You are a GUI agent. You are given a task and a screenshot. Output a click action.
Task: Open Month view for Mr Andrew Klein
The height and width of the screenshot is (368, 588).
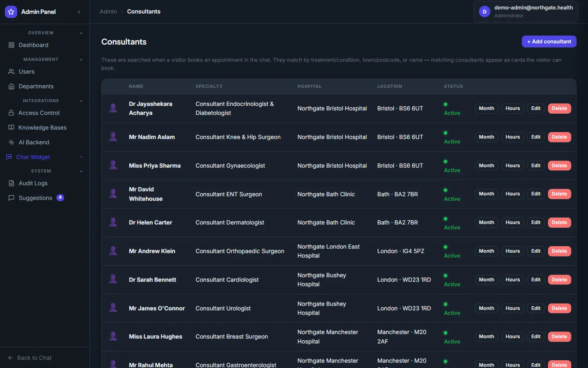486,251
